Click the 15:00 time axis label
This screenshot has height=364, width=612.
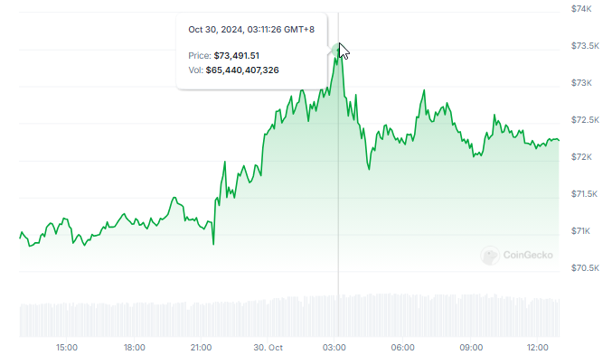click(67, 348)
